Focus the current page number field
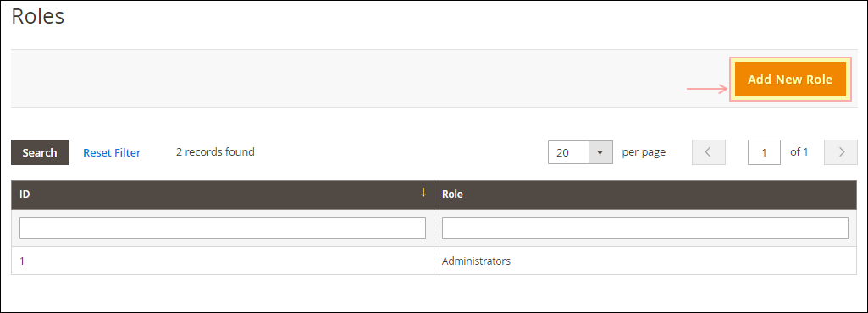 (764, 152)
